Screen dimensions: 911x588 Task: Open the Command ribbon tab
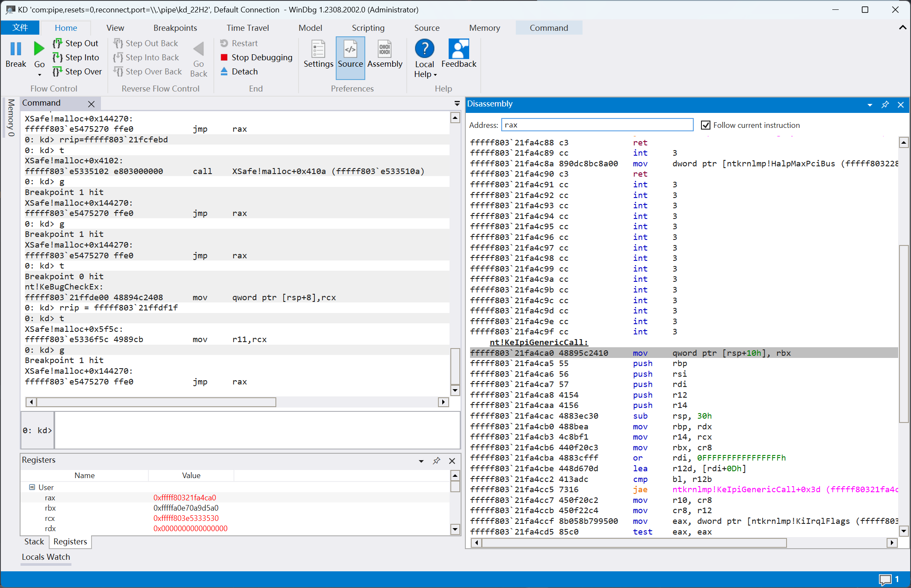549,28
